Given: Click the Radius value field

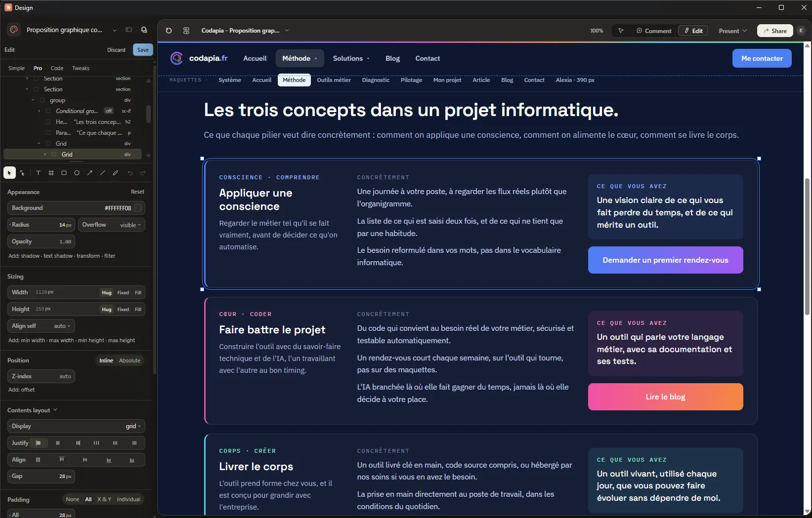Looking at the screenshot, I should click(x=41, y=225).
